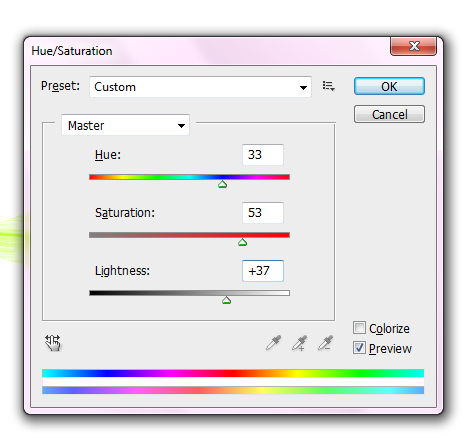Click into the Saturation value field
The width and height of the screenshot is (473, 440).
[x=263, y=213]
